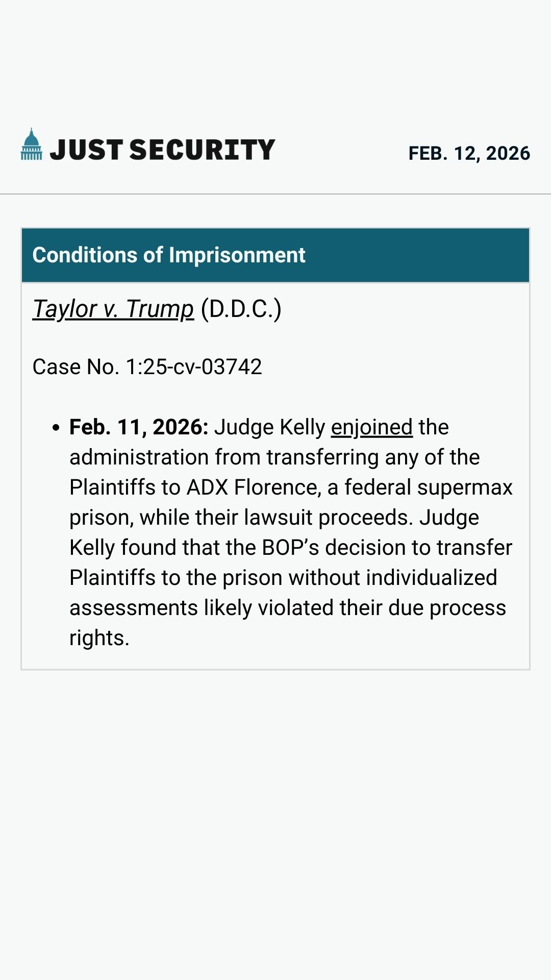
Task: Click Case No. 1:25-cv-03742 text
Action: point(147,366)
